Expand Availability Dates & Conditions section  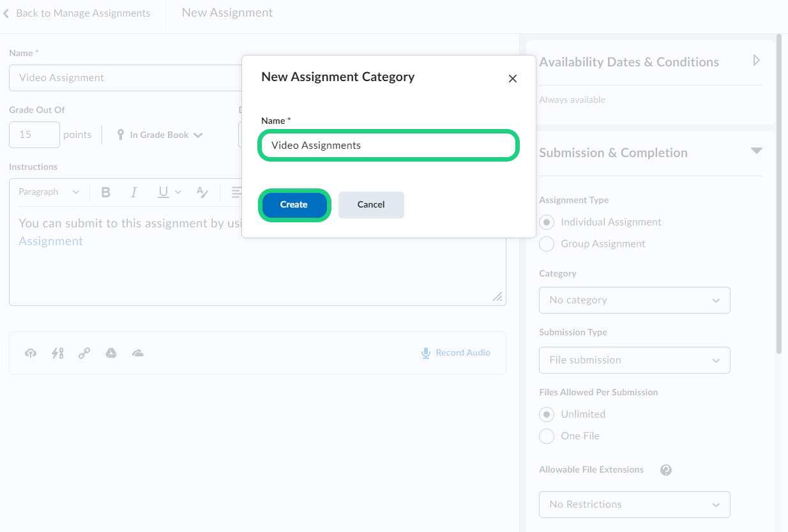[756, 61]
